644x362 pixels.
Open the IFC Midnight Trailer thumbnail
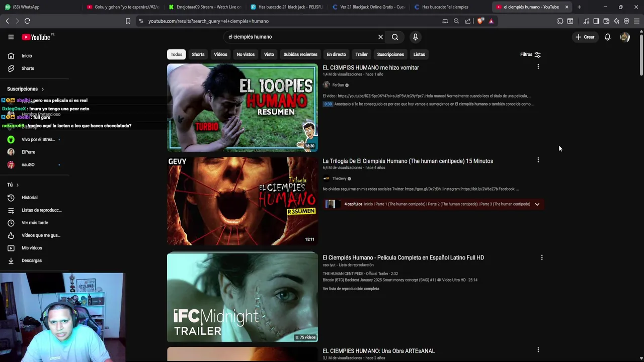[243, 297]
